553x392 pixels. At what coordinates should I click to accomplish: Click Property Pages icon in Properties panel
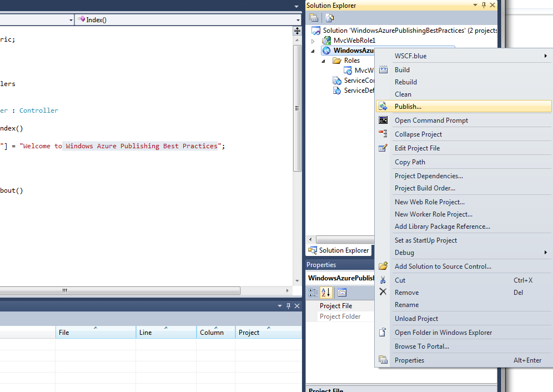(x=342, y=293)
